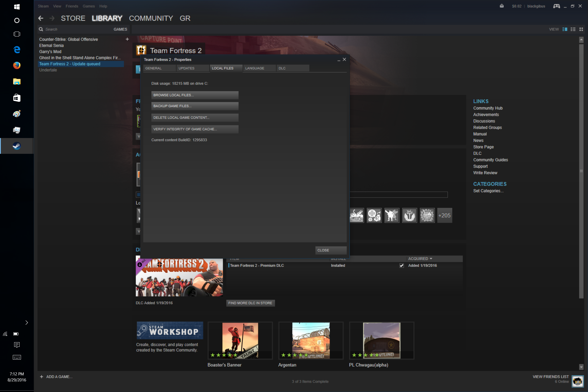Switch to list view icon
The width and height of the screenshot is (588, 392).
[573, 29]
